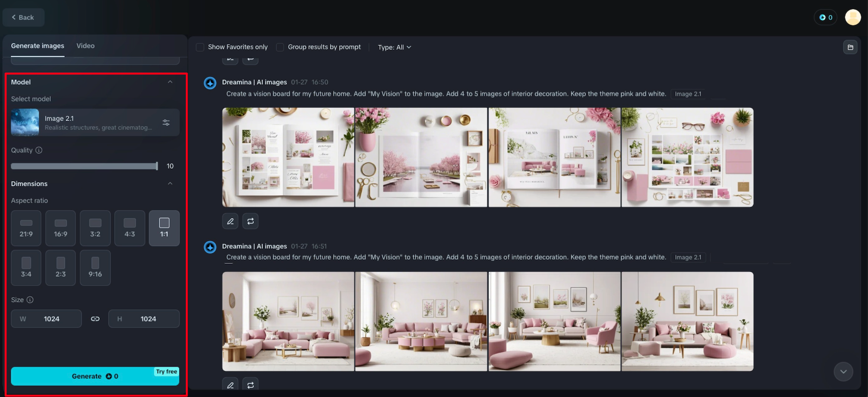Viewport: 868px width, 397px height.
Task: Click the Image 2.1 tag on 16:50 result
Action: click(x=688, y=94)
